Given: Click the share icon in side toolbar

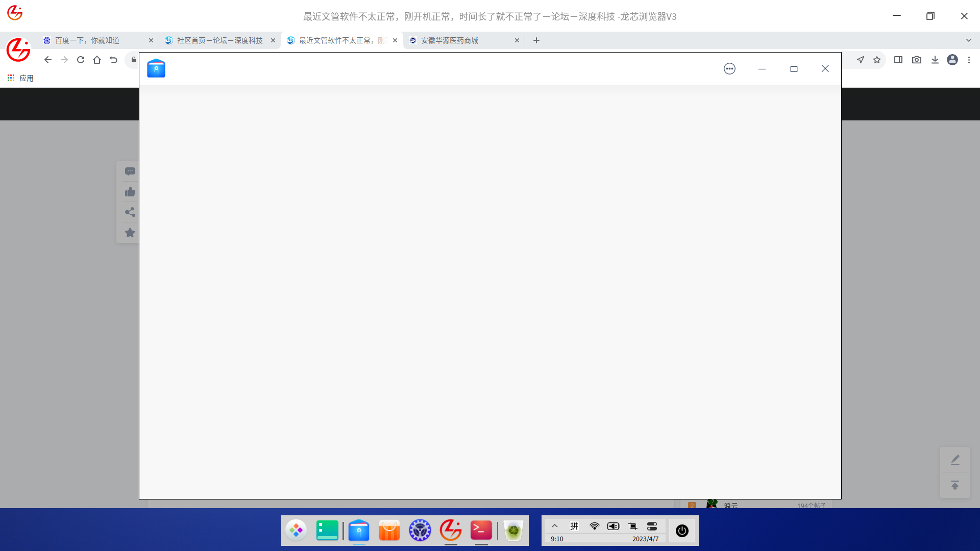Looking at the screenshot, I should pyautogui.click(x=130, y=212).
